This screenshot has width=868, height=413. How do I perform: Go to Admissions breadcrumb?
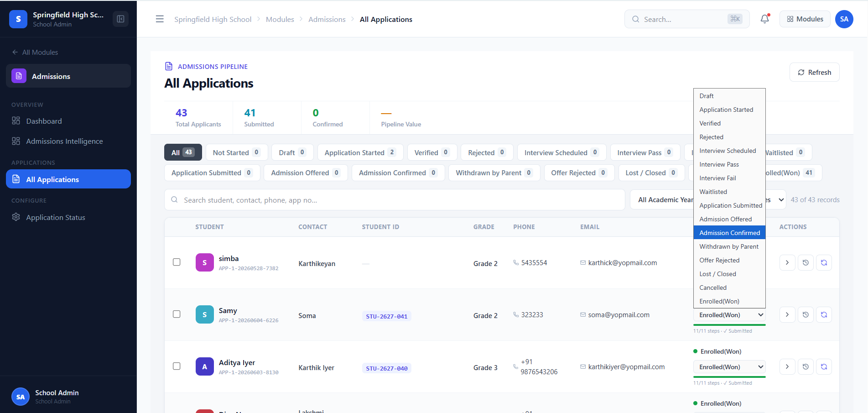pyautogui.click(x=327, y=19)
